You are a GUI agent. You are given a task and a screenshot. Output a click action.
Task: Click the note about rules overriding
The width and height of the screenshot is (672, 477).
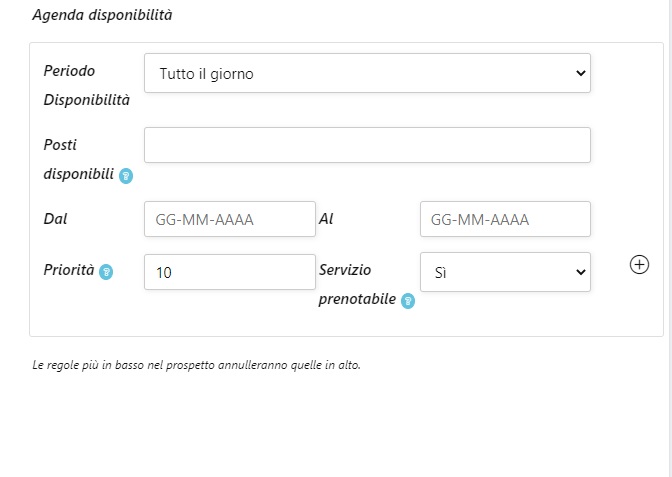pyautogui.click(x=196, y=365)
